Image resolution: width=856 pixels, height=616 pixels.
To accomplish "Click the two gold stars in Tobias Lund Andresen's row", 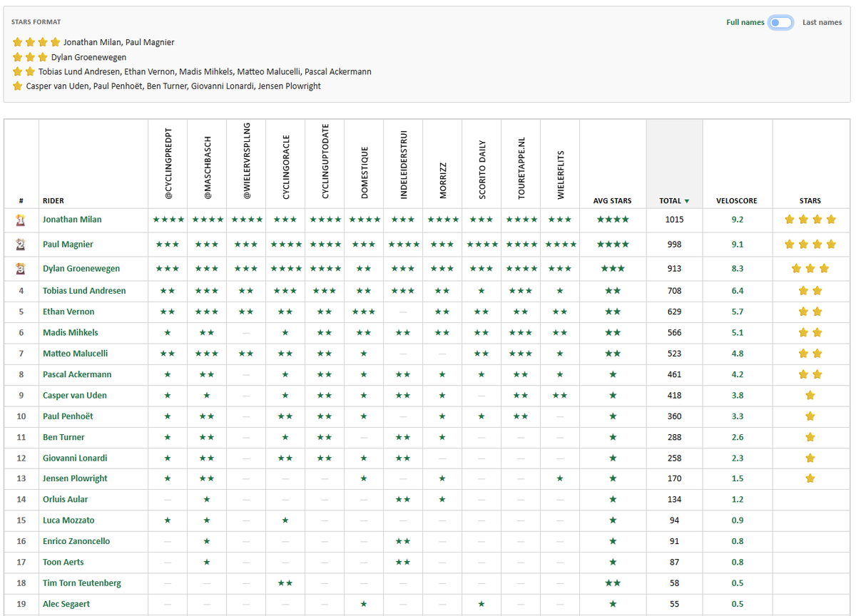I will 810,291.
